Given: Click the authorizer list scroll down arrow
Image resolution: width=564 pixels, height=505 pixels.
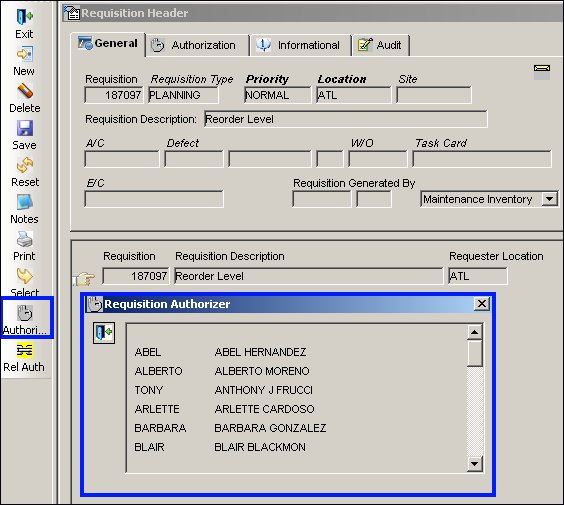Looking at the screenshot, I should click(475, 464).
